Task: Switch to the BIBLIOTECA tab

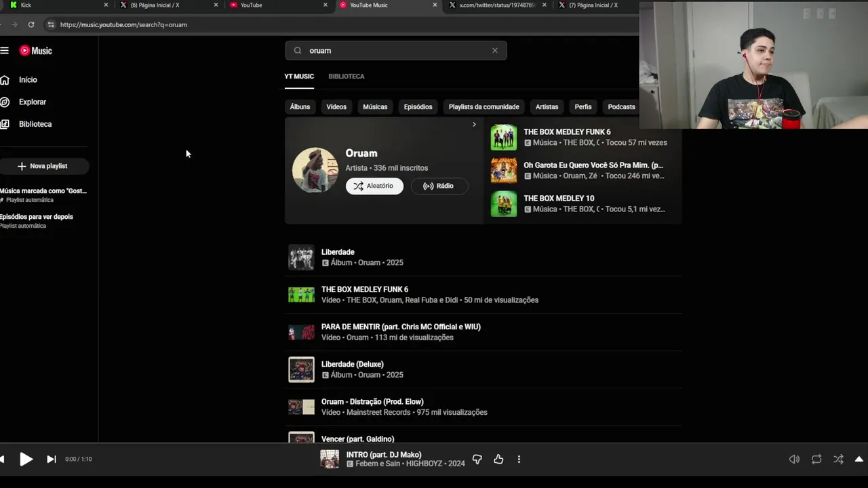Action: (347, 77)
